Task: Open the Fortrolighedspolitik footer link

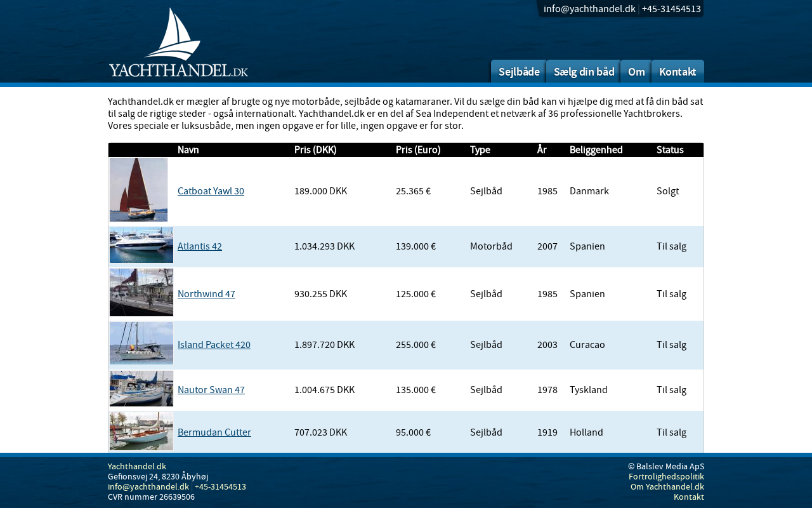Action: pos(666,477)
